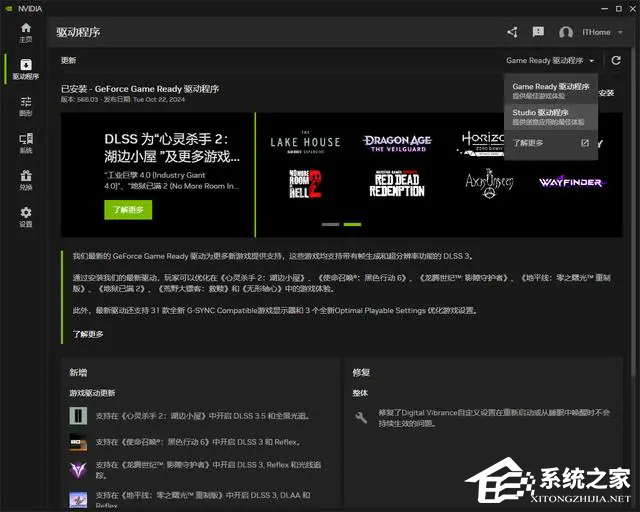Select the first carousel page indicator
Image resolution: width=640 pixels, height=512 pixels.
coord(330,224)
